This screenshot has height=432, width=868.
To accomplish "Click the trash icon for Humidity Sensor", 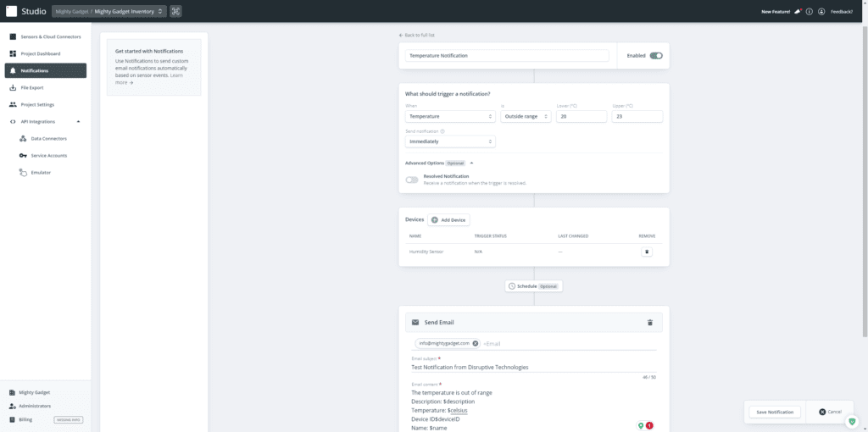I will [647, 252].
